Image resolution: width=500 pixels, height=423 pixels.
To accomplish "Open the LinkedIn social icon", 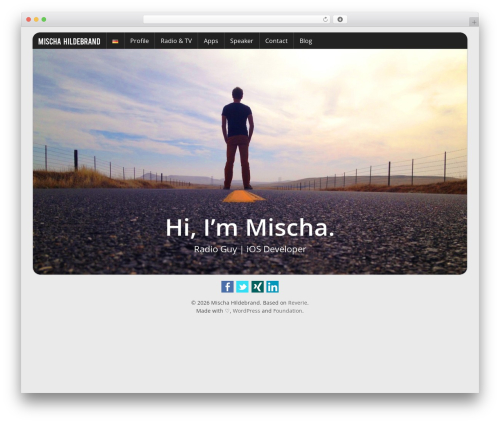I will tap(272, 287).
